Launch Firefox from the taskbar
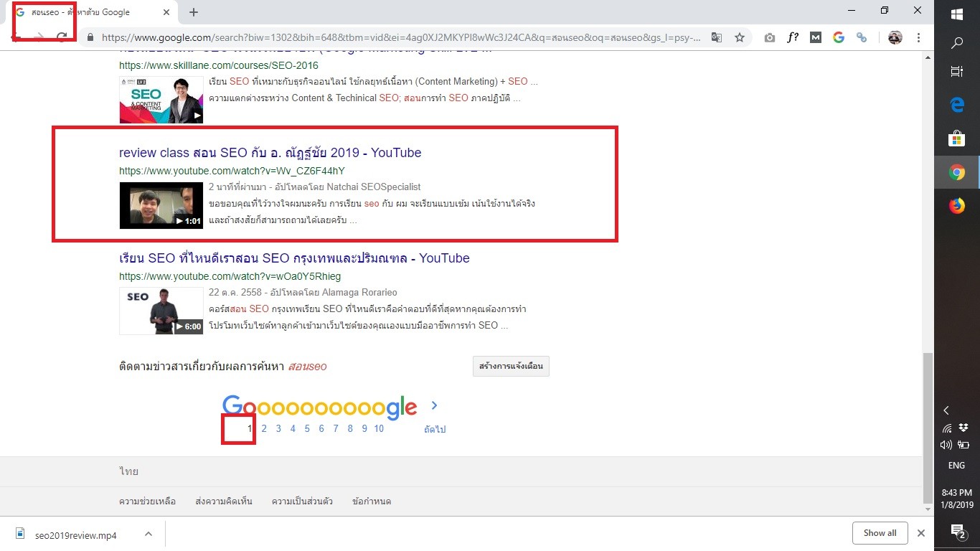This screenshot has height=551, width=980. point(957,206)
